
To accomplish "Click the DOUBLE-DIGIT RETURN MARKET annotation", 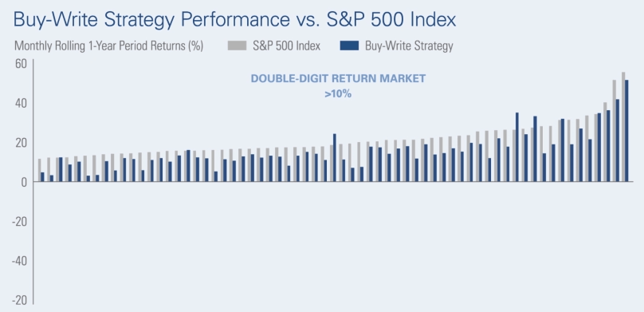I will (x=338, y=78).
